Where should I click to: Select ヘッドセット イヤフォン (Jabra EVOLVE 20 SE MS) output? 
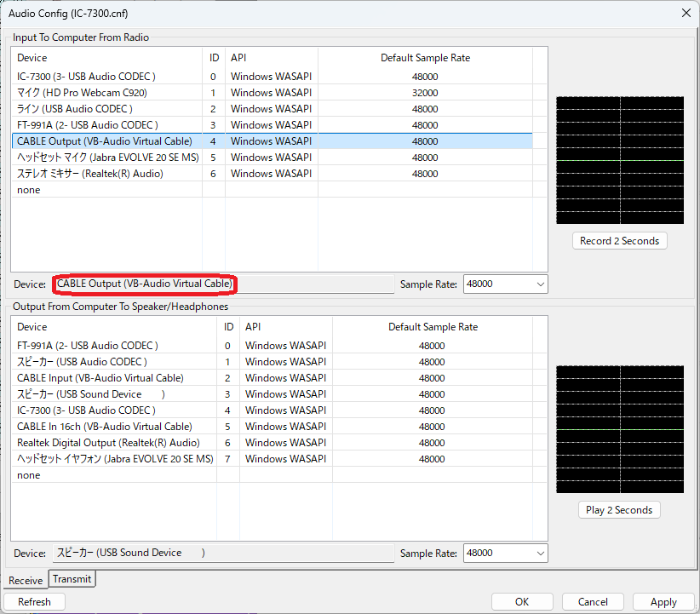coord(273,459)
